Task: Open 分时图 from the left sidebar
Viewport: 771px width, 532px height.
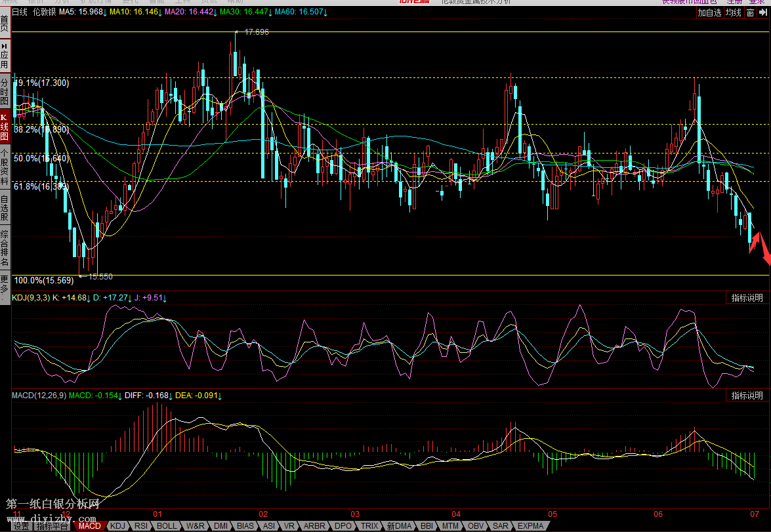Action: 5,92
